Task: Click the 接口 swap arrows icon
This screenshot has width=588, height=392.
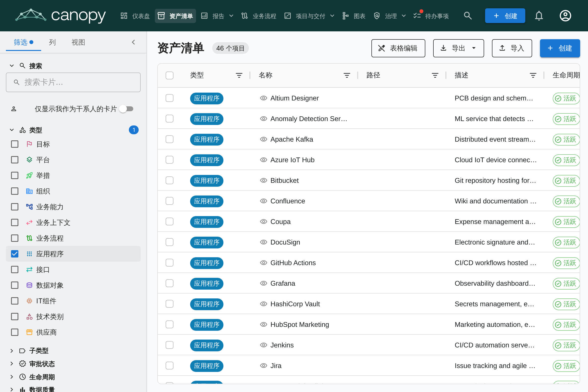Action: click(x=29, y=269)
